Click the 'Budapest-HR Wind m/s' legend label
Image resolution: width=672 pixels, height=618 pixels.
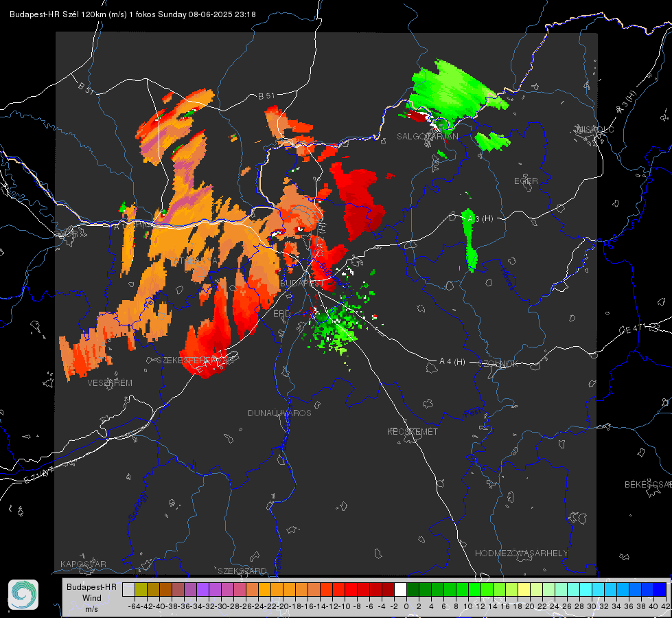[x=92, y=598]
